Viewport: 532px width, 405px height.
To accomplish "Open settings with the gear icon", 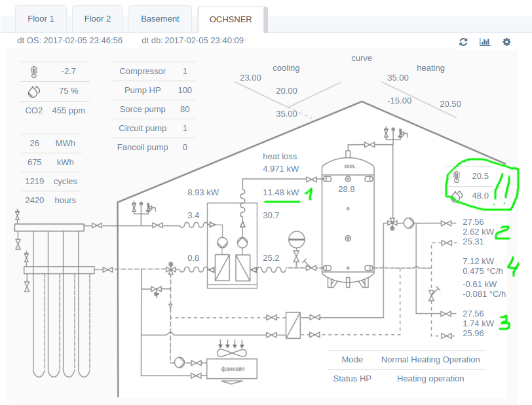I will pyautogui.click(x=506, y=42).
